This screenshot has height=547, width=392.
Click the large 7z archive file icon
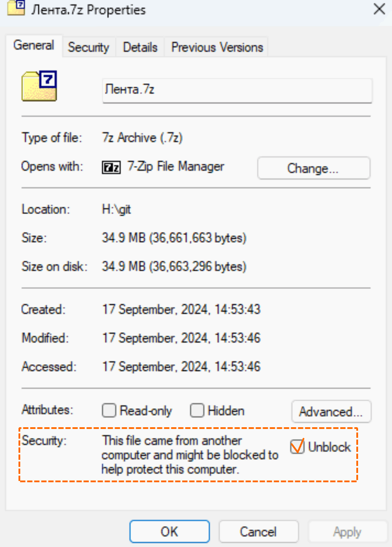[x=39, y=85]
